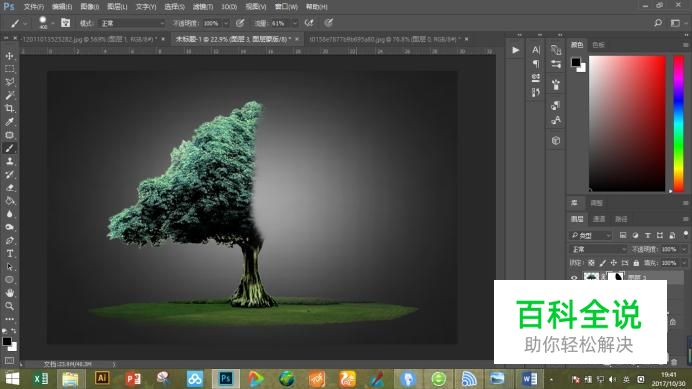Screen dimensions: 692x389
Task: Open the brush mode dropdown
Action: (x=132, y=23)
